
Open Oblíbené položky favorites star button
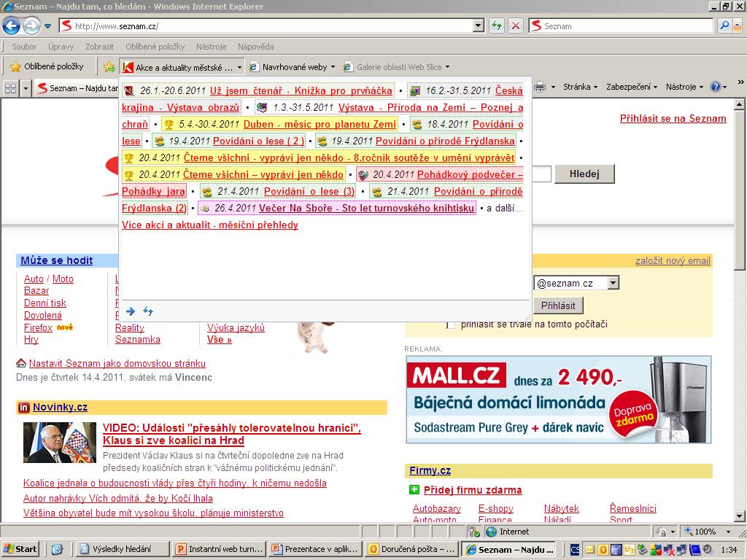click(x=47, y=66)
